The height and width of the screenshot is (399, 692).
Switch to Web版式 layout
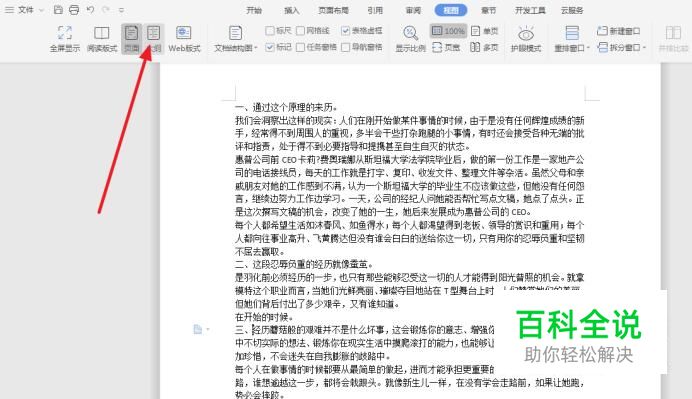[184, 39]
